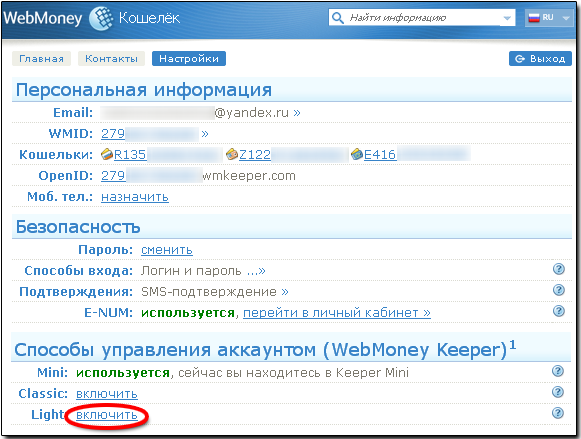Expand the search field dropdown arrow
581x439 pixels.
[507, 18]
